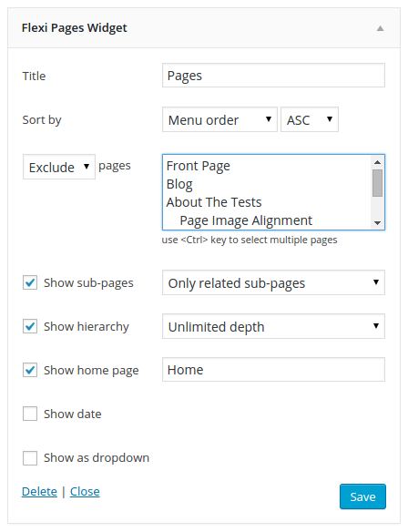Click the pages list scroll down arrow
408x532 pixels.
(x=377, y=223)
